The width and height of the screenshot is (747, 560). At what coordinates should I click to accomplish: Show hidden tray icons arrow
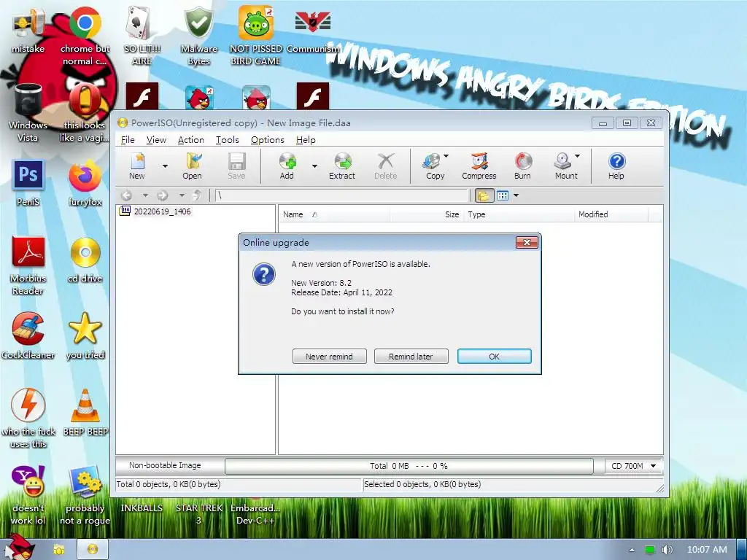click(x=632, y=550)
